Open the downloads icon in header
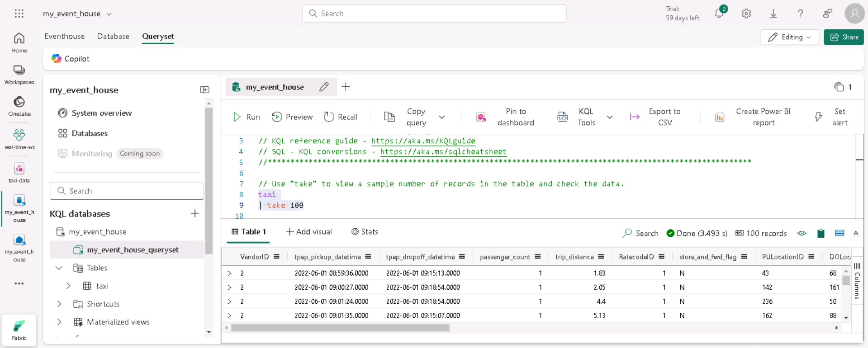Screen dimensions: 868x348 click(773, 14)
